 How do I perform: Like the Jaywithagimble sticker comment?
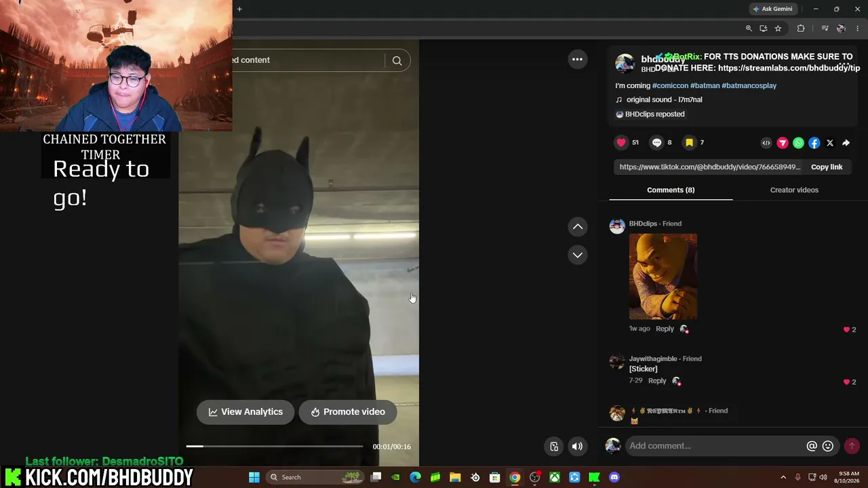[846, 382]
